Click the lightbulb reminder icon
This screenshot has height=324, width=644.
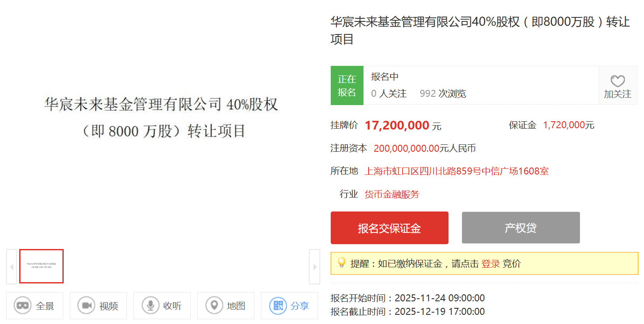342,263
